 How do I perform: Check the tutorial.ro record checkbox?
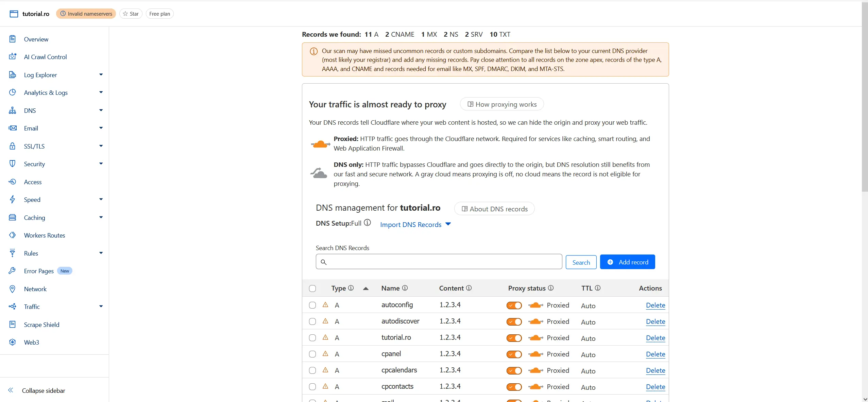pos(312,338)
